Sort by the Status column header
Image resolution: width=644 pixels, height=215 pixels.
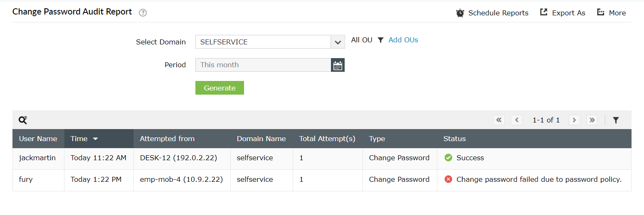pyautogui.click(x=454, y=139)
